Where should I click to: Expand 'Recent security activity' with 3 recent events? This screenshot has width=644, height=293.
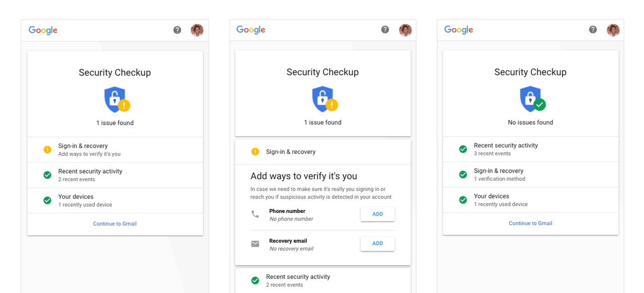530,149
